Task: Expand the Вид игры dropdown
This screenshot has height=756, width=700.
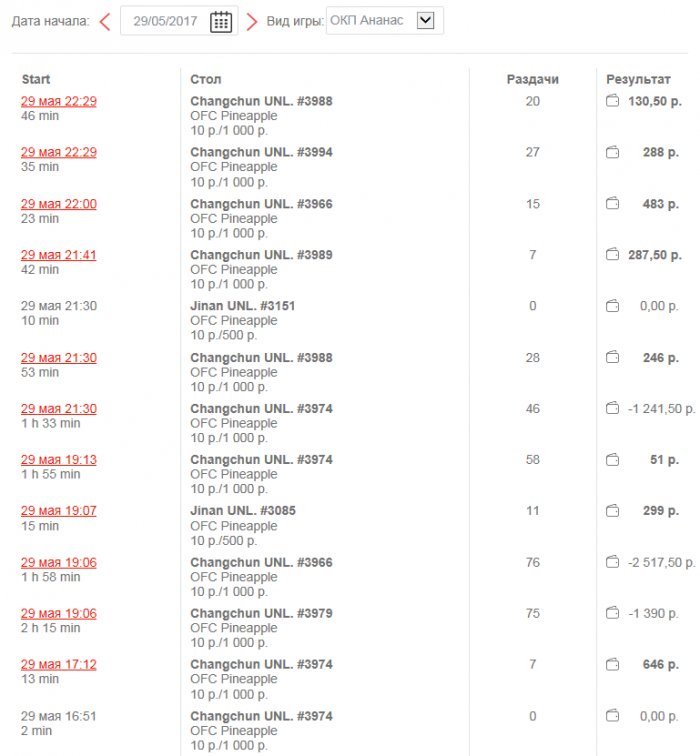Action: [425, 20]
